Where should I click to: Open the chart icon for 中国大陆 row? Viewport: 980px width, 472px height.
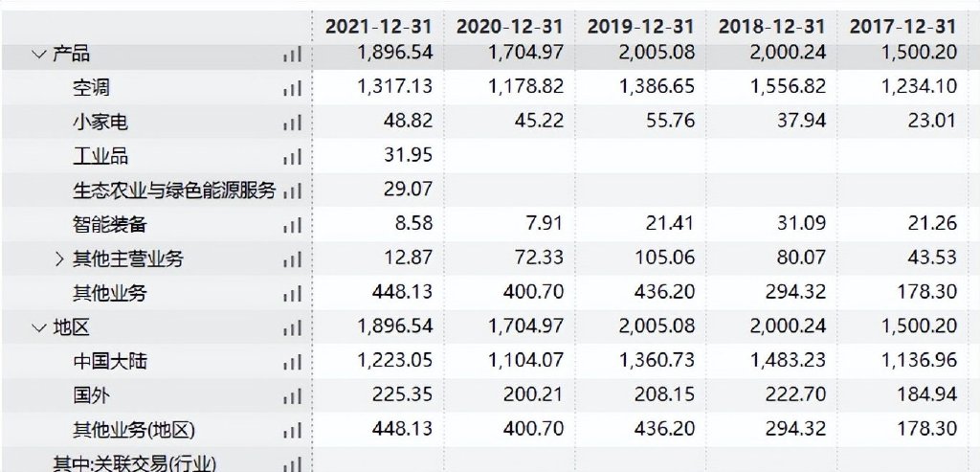(x=291, y=363)
